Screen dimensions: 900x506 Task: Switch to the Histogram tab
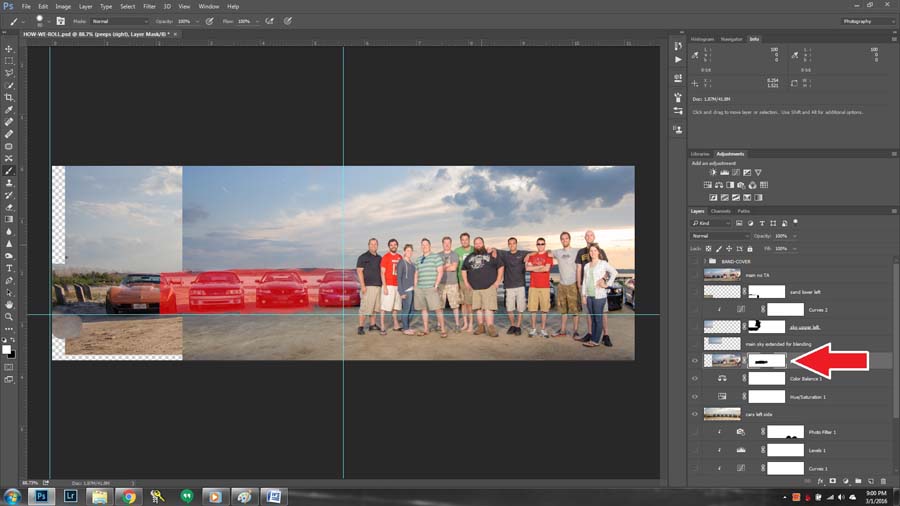tap(702, 39)
